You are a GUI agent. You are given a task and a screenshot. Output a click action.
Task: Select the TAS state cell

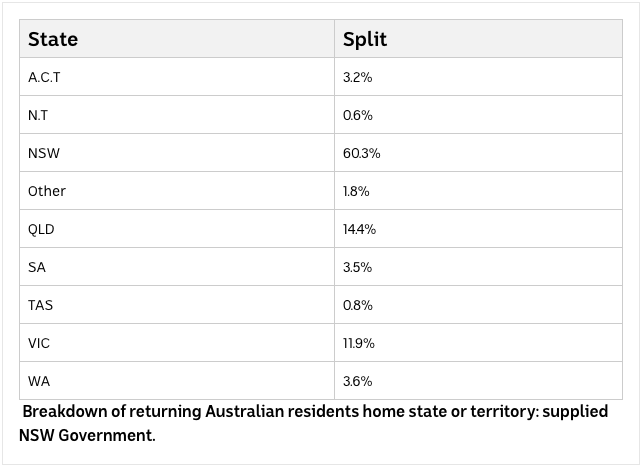tap(41, 305)
